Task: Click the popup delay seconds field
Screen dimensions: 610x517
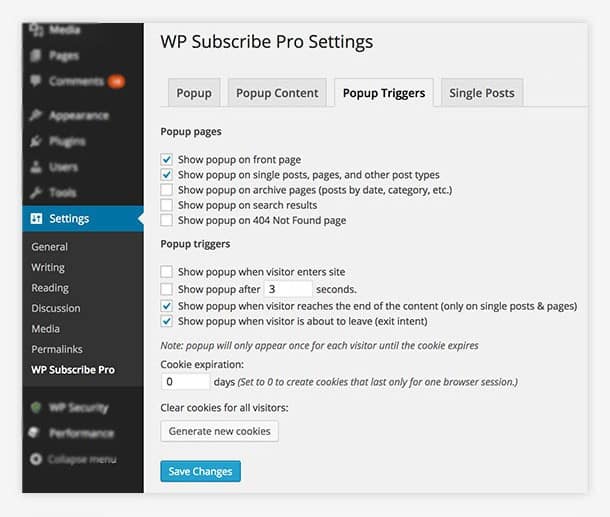Action: tap(288, 289)
